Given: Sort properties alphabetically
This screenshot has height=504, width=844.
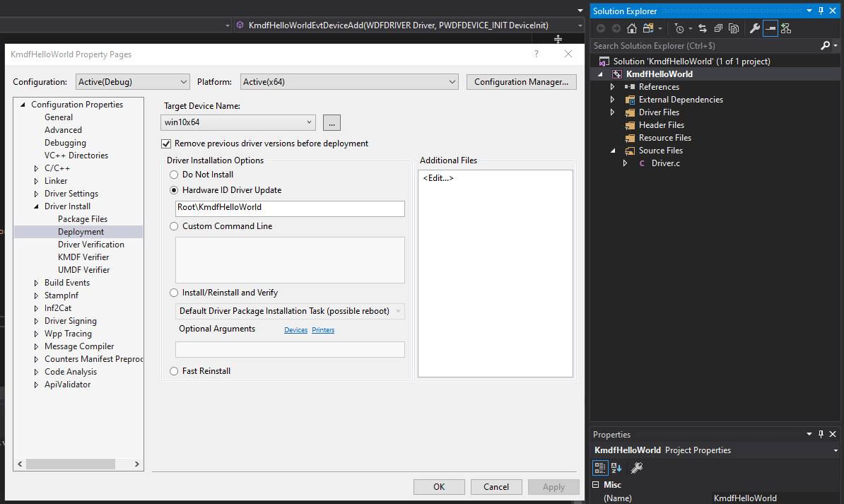Looking at the screenshot, I should point(616,468).
